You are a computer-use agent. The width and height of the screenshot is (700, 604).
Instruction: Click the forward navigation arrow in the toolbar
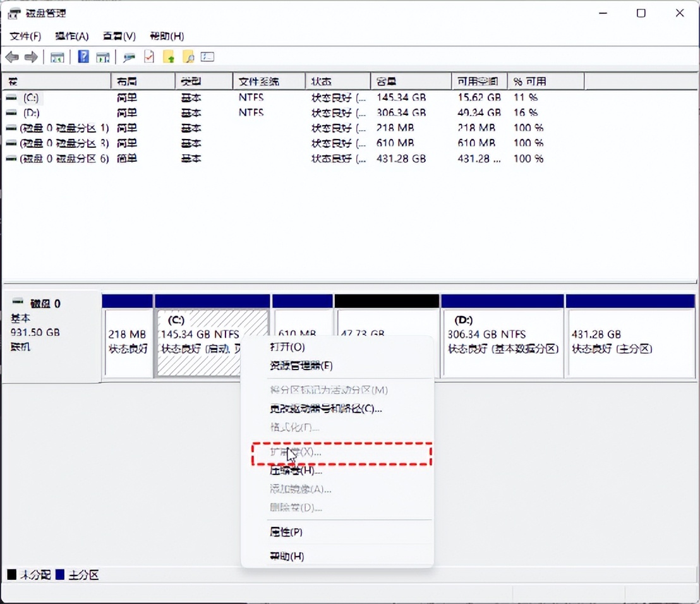(30, 57)
